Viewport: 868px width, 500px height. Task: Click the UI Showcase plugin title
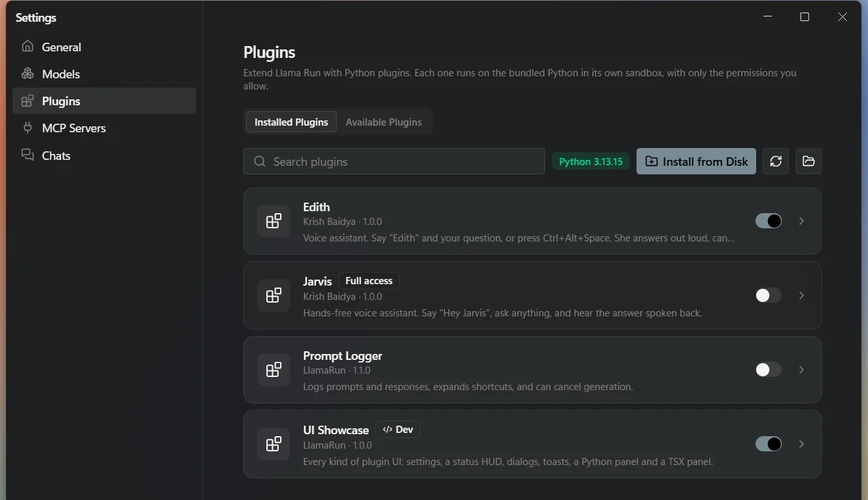coord(336,430)
